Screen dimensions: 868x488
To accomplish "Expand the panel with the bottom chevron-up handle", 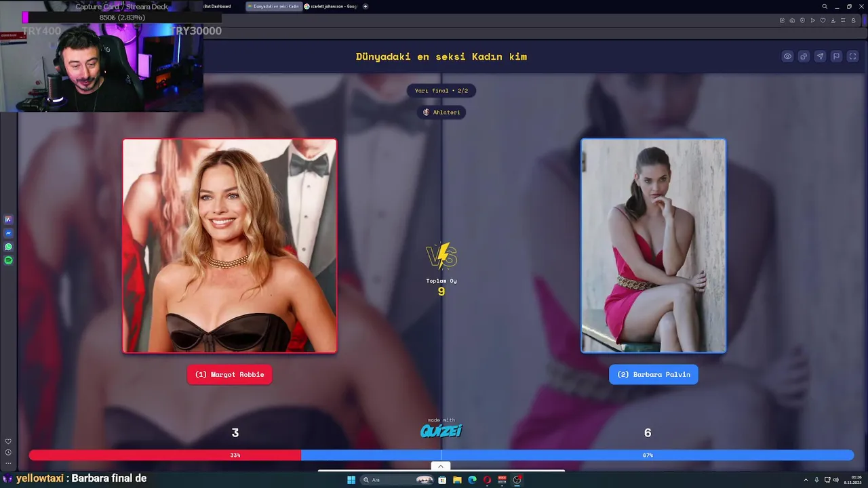I will click(441, 466).
